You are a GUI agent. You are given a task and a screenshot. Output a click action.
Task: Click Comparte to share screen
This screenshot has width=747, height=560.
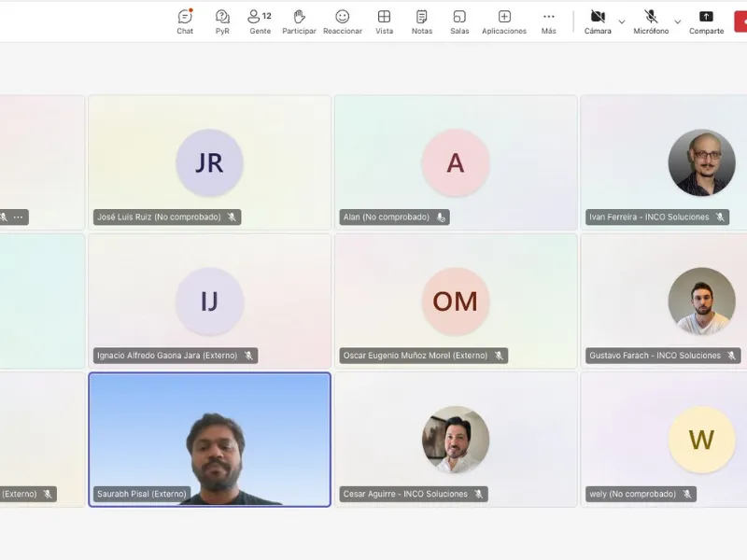(706, 21)
